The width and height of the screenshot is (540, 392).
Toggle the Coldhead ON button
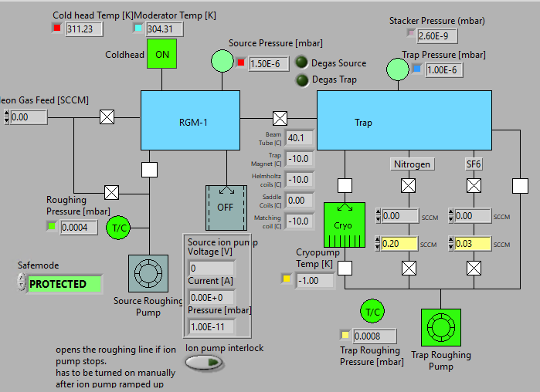[x=162, y=54]
